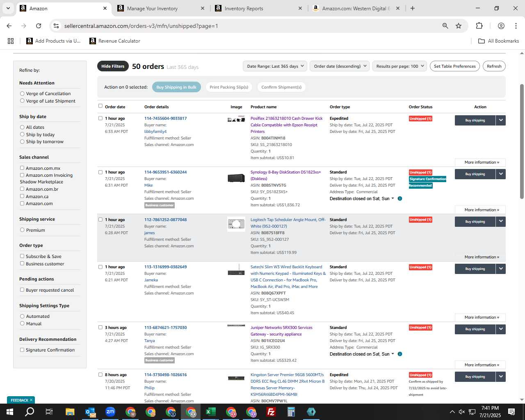Show hidden tray icons with the chevron
The image size is (525, 420).
pyautogui.click(x=452, y=412)
